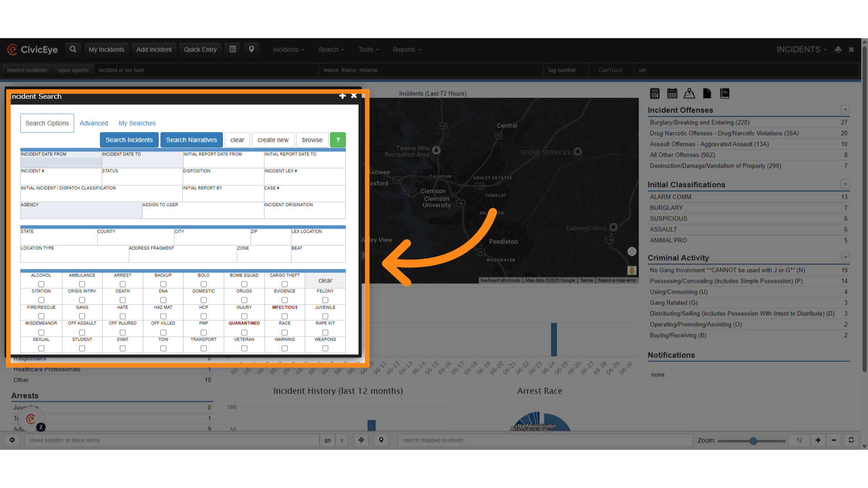868x488 pixels.
Task: Click the newest incidents link
Action: [x=27, y=70]
